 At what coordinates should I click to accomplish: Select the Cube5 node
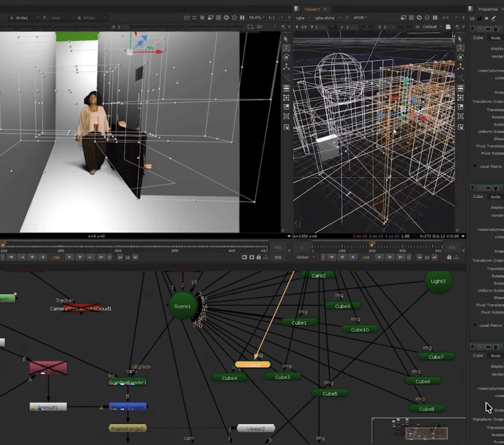[330, 394]
